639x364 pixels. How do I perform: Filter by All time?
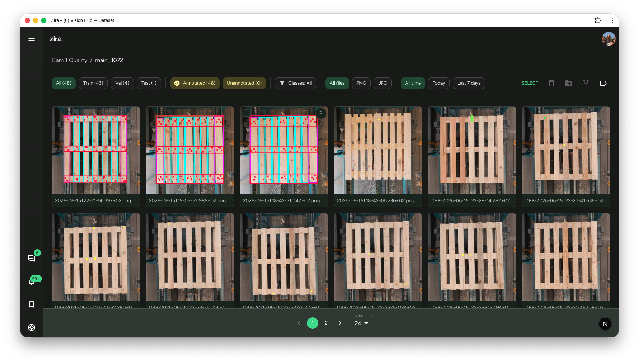point(413,83)
